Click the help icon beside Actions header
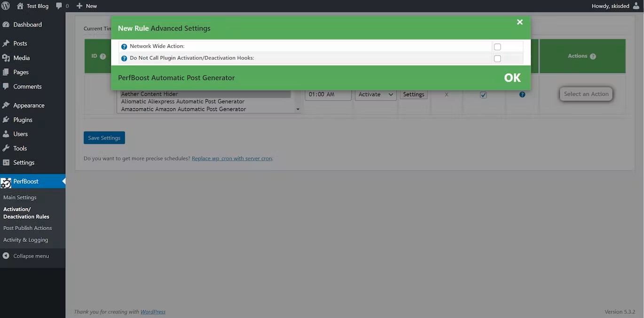This screenshot has height=318, width=644. (593, 56)
